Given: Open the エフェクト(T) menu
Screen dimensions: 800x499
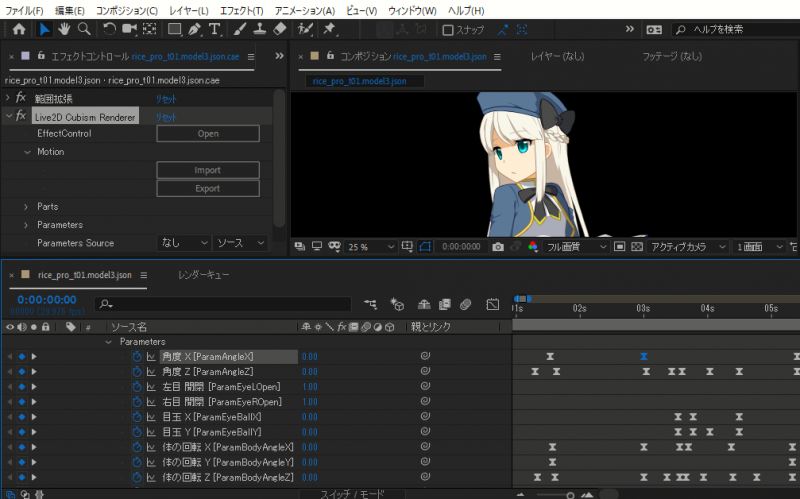Looking at the screenshot, I should point(241,10).
